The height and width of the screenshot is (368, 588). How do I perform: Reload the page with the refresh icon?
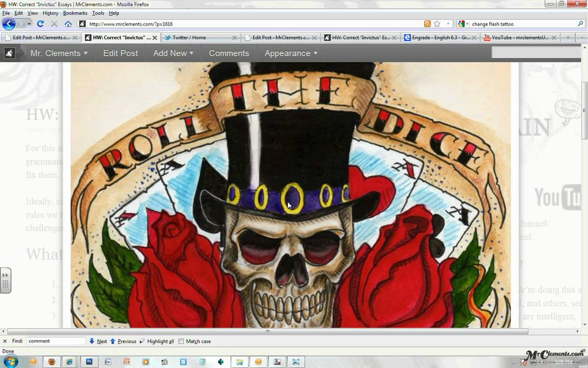point(40,24)
